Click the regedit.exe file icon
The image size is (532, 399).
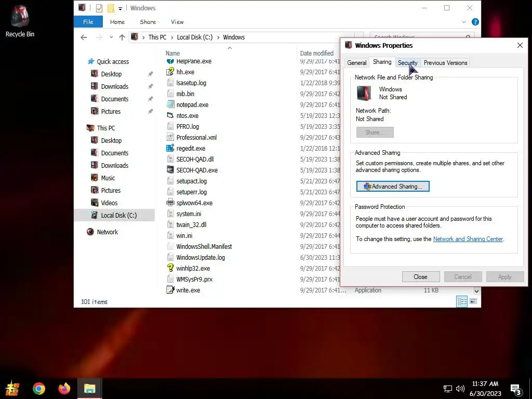coord(170,148)
